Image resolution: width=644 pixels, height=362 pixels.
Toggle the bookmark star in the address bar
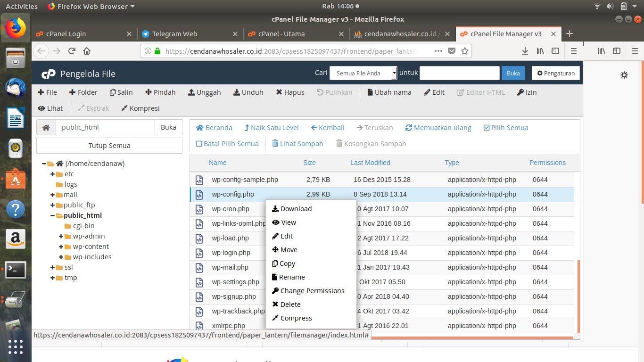(x=465, y=50)
